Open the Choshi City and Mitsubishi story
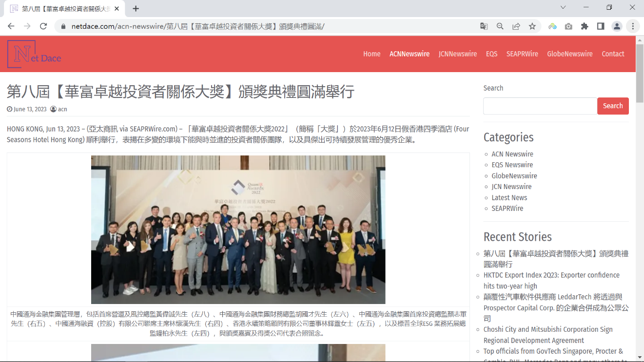Screen dimensions: 644x362 (548, 335)
